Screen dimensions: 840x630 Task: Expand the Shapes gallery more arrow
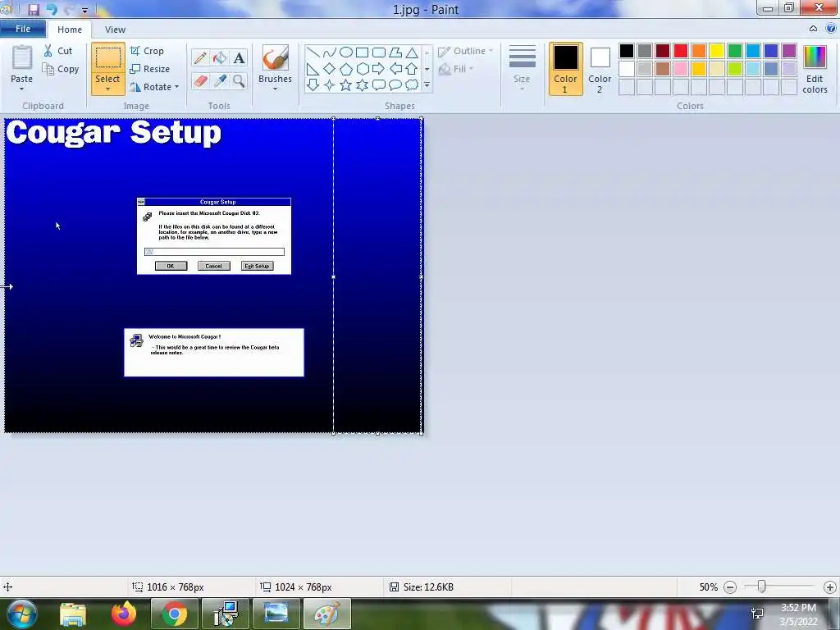point(427,84)
